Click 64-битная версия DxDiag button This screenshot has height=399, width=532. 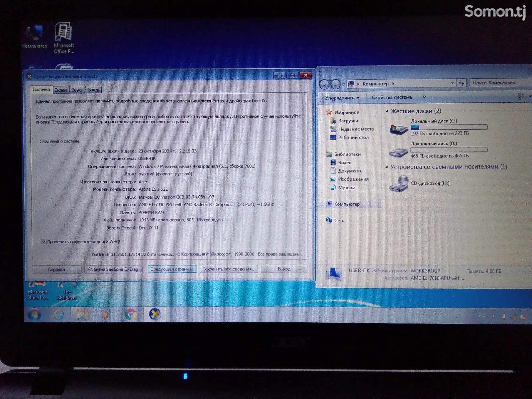[x=113, y=269]
